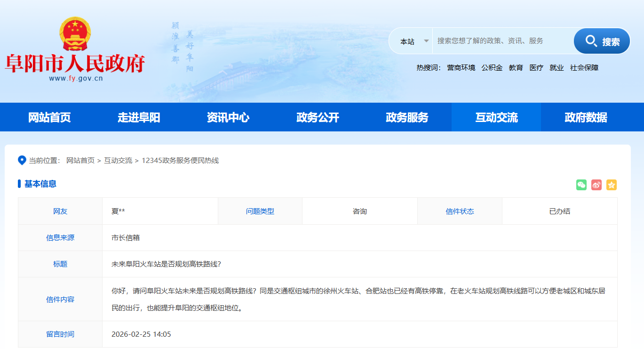Open the 政府数据 navigation tab

586,117
